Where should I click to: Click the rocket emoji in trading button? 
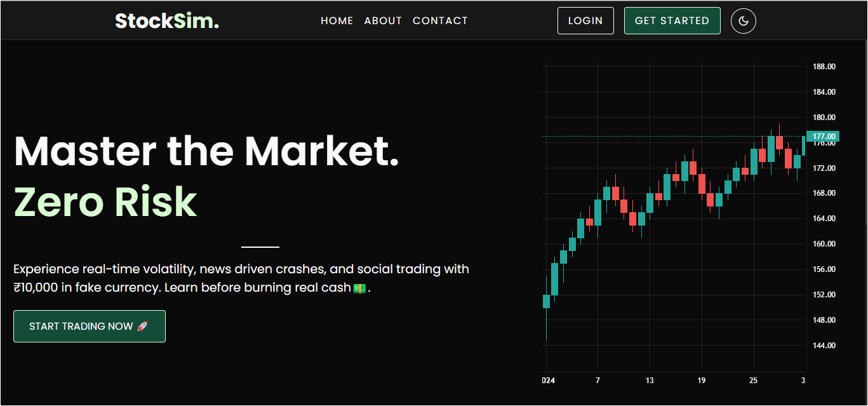pos(142,326)
